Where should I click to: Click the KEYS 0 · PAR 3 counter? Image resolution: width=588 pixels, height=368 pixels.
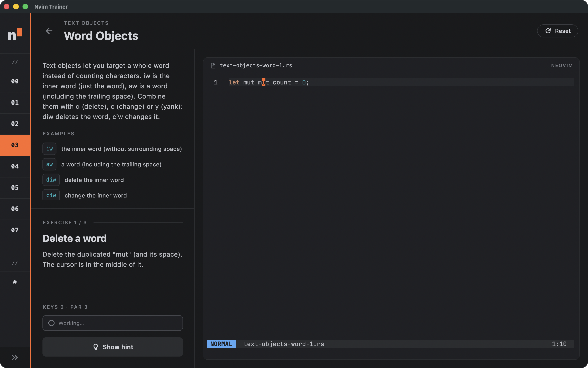[x=65, y=307]
